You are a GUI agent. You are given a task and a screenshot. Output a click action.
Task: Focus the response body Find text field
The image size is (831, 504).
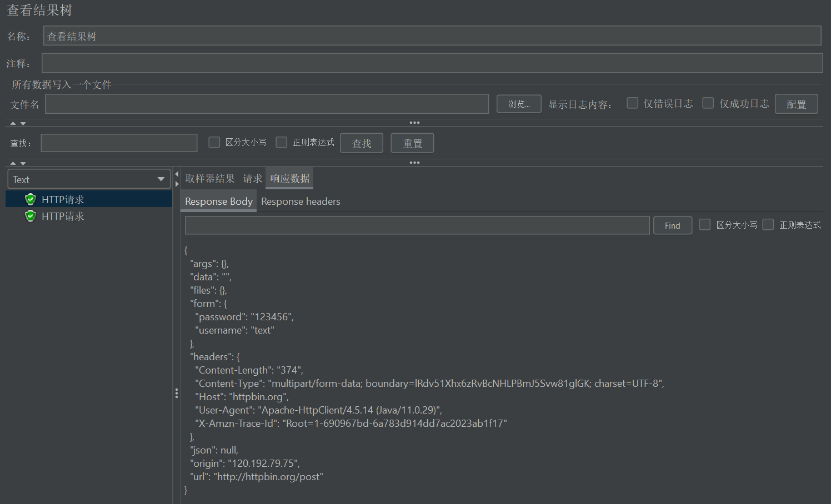417,225
